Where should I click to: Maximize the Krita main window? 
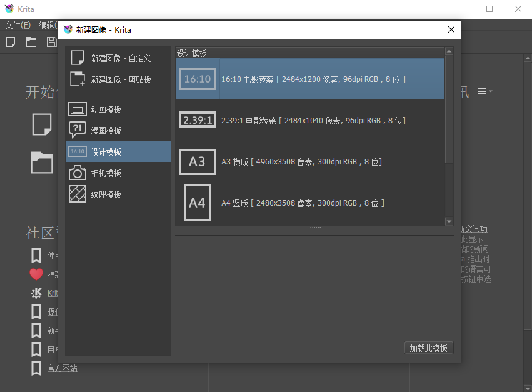tap(489, 9)
